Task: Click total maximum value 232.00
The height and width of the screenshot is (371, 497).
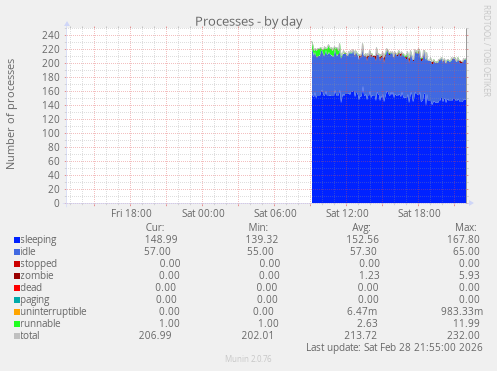Action: 463,335
